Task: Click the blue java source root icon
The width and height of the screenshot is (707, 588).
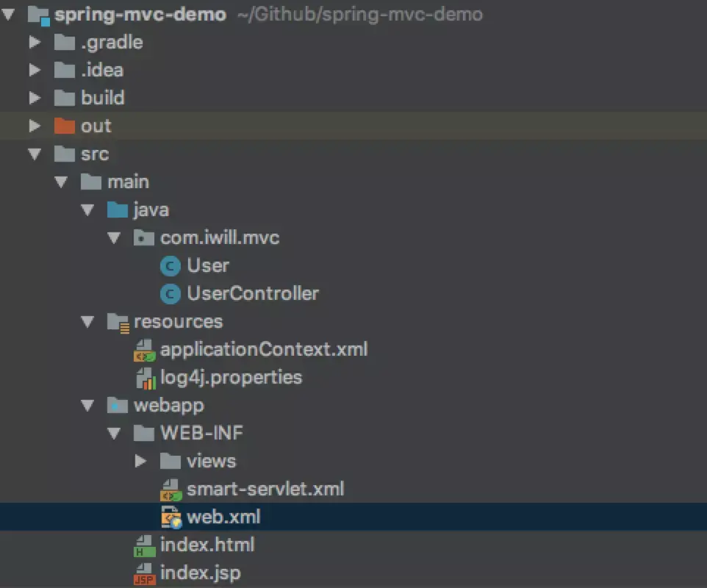Action: click(x=118, y=210)
